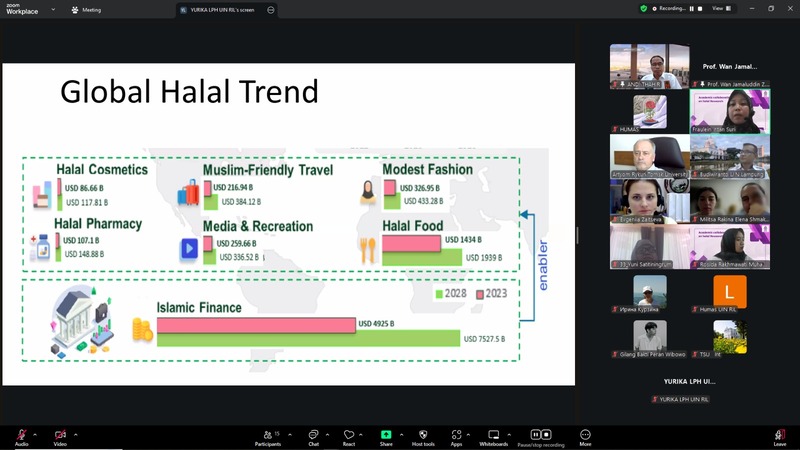800x450 pixels.
Task: Click the Leave meeting button
Action: click(x=779, y=436)
